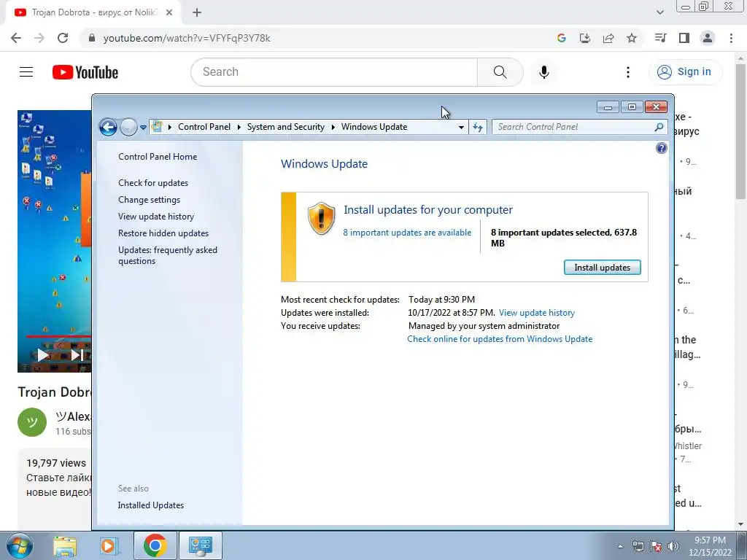The width and height of the screenshot is (747, 560).
Task: Open Windows Explorer from taskbar
Action: click(x=65, y=545)
